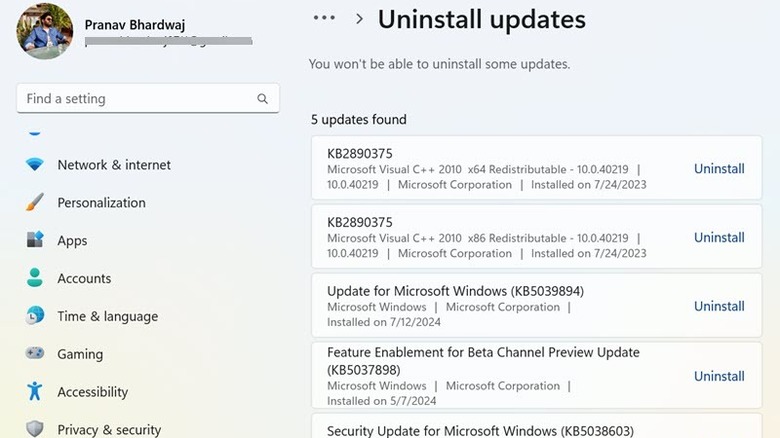Open the Gaming settings page
This screenshot has width=780, height=438.
[80, 354]
